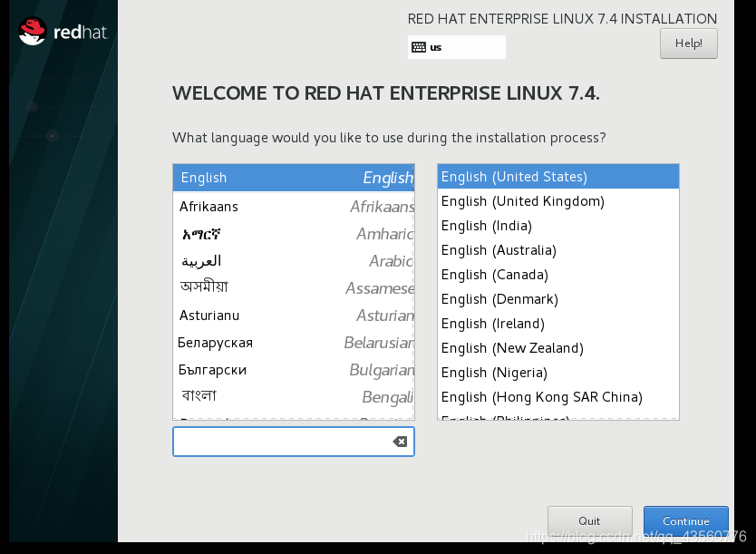Screen dimensions: 756x554
Task: Choose English (Canada) locale
Action: pos(557,275)
